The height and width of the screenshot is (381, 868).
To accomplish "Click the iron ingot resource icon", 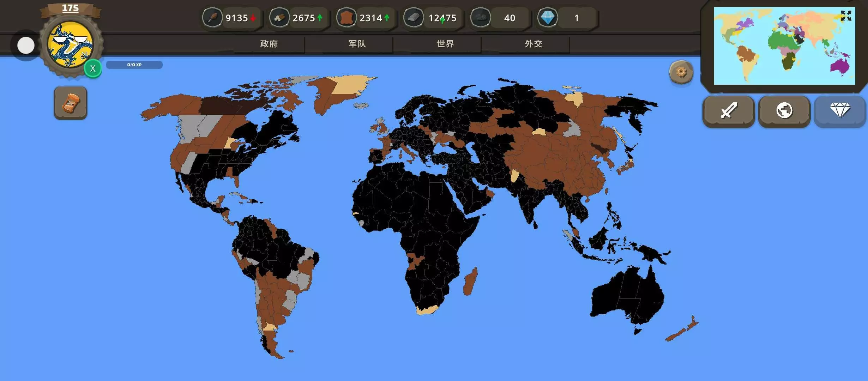I will point(414,18).
